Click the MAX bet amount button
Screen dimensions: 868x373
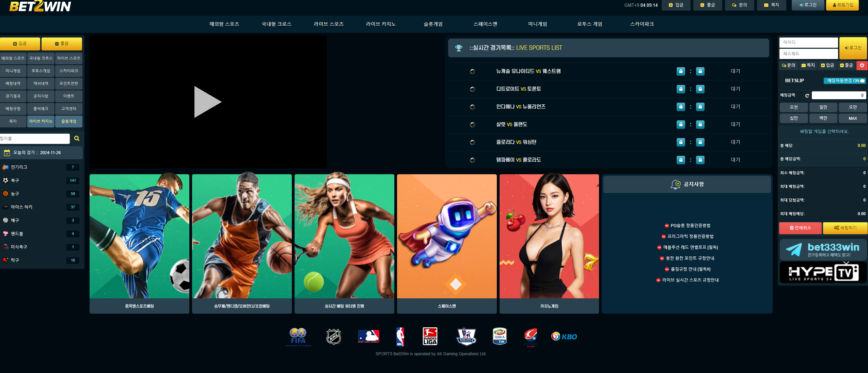click(x=852, y=118)
